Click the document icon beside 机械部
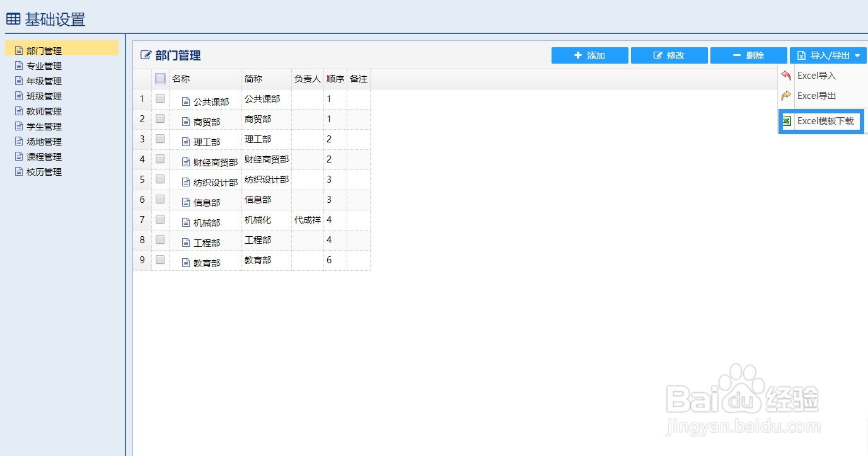The height and width of the screenshot is (456, 868). tap(186, 222)
